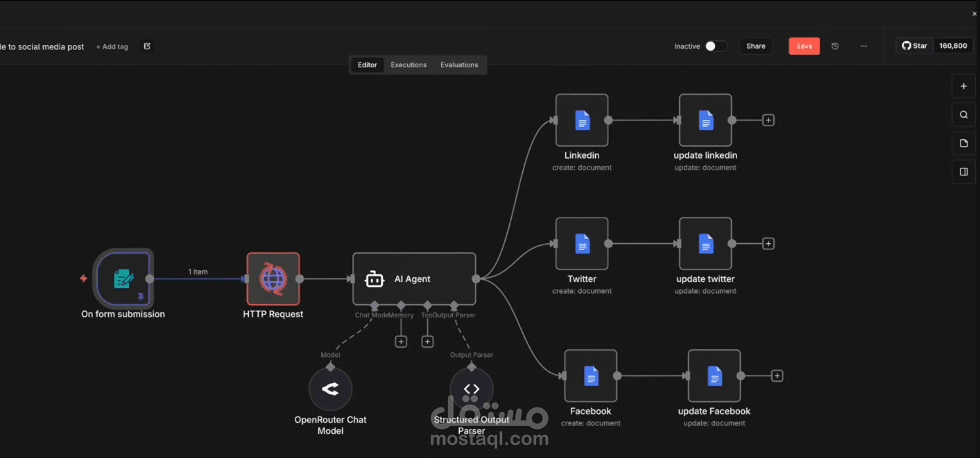Open the HTTP Request node
Image resolution: width=980 pixels, height=458 pixels.
273,279
